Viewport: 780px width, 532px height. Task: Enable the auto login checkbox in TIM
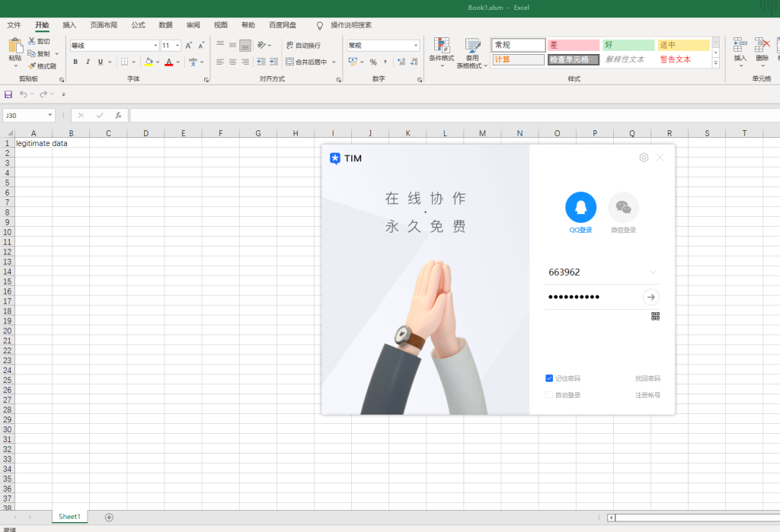click(549, 395)
